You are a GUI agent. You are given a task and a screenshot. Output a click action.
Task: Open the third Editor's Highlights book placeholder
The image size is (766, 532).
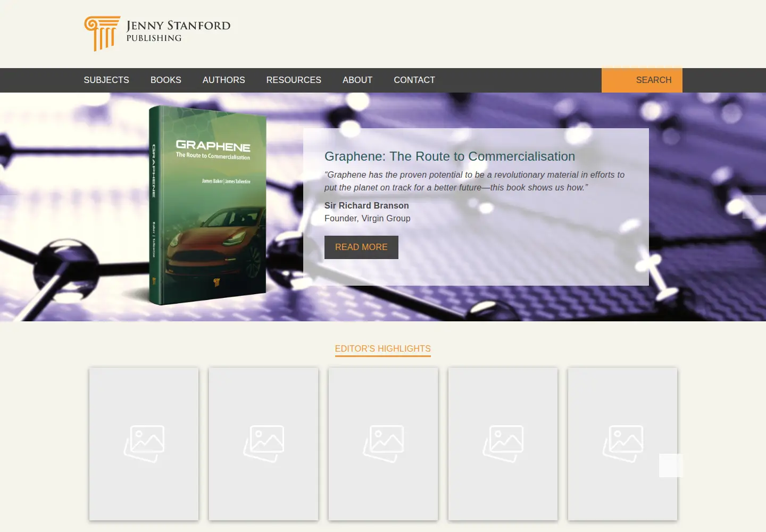pyautogui.click(x=383, y=444)
